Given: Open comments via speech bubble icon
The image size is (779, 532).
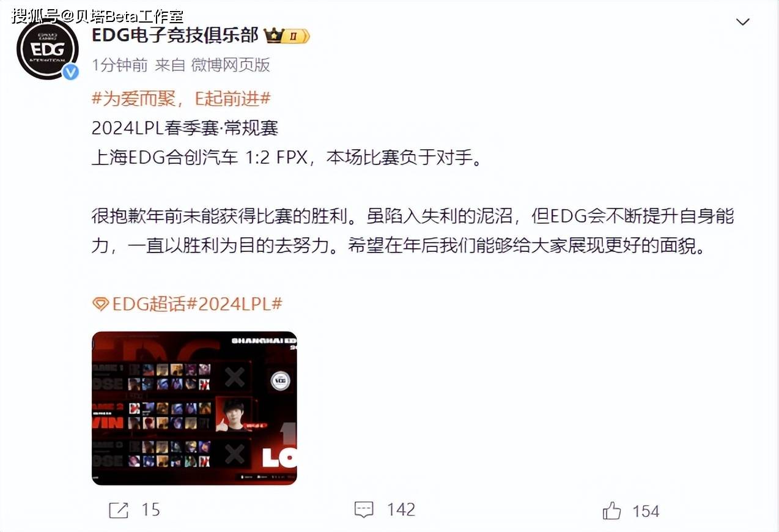Looking at the screenshot, I should pos(364,509).
